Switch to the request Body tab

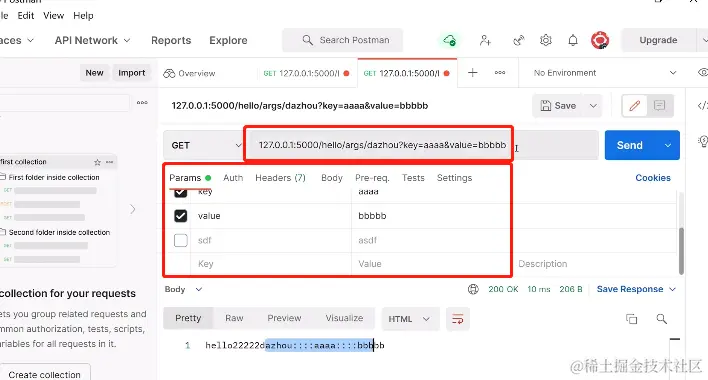click(332, 178)
